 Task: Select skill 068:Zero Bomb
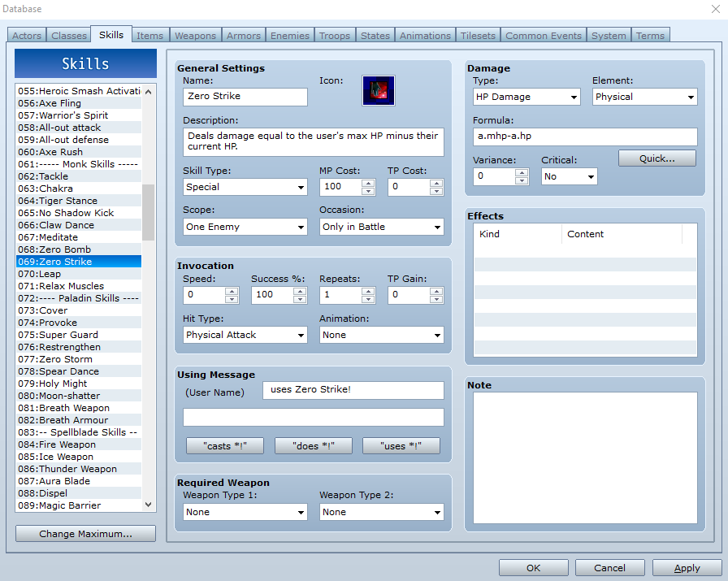pos(79,249)
